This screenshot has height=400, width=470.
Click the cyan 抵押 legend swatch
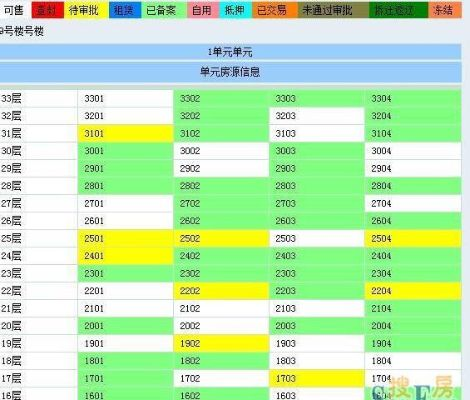coord(236,10)
